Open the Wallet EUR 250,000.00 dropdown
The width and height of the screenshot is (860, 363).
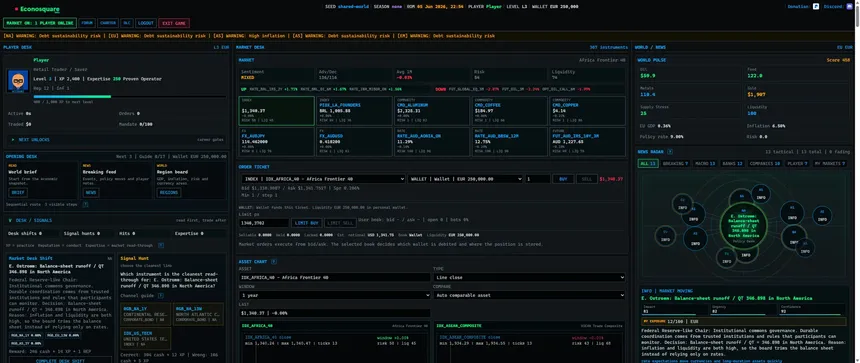465,179
